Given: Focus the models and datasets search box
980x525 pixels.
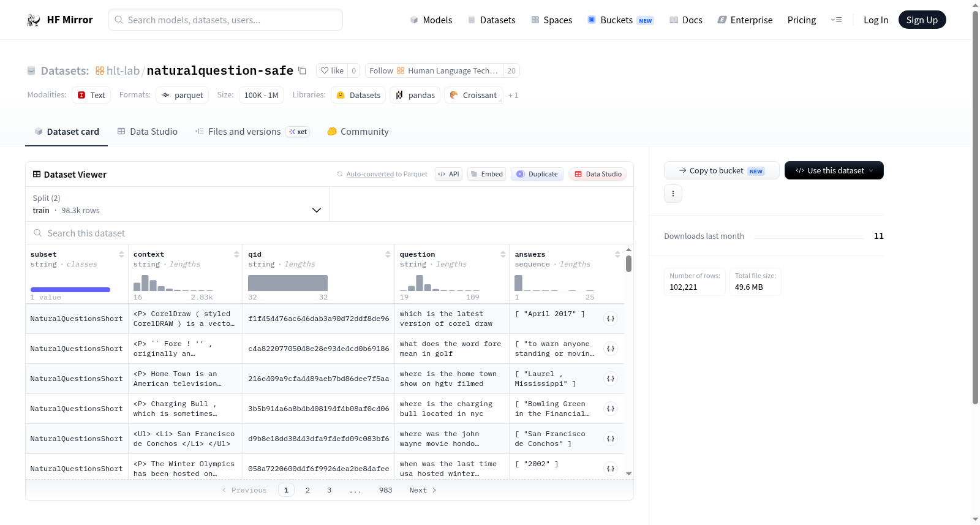Looking at the screenshot, I should 225,20.
